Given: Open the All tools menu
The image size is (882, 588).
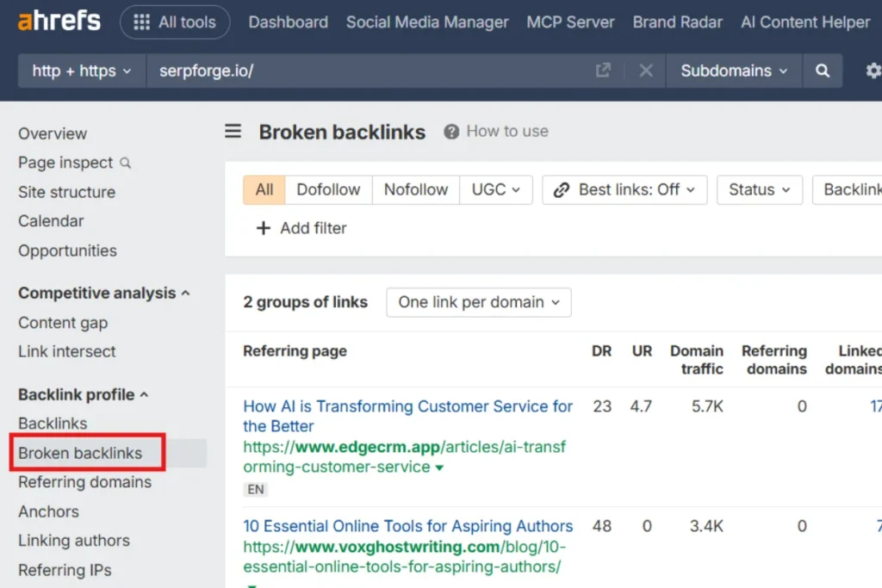Looking at the screenshot, I should pos(175,22).
